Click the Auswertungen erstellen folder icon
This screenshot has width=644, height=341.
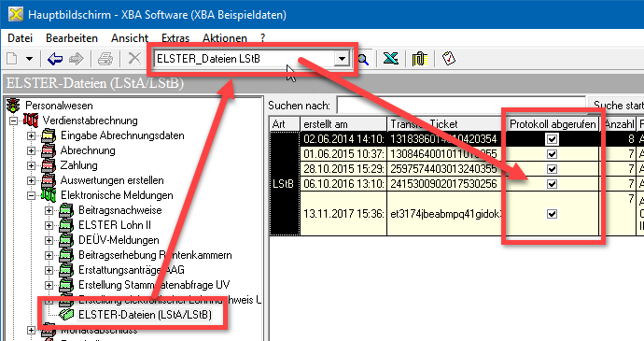pos(49,180)
